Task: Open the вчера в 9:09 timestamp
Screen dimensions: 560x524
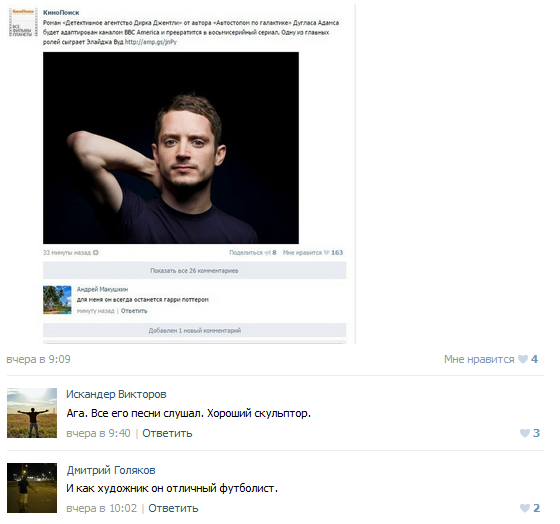Action: [x=39, y=359]
